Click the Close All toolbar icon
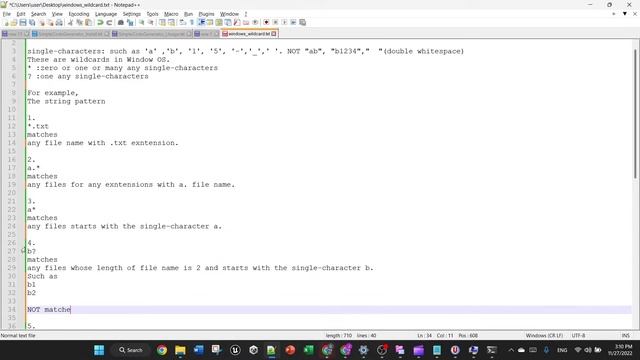 [x=50, y=22]
